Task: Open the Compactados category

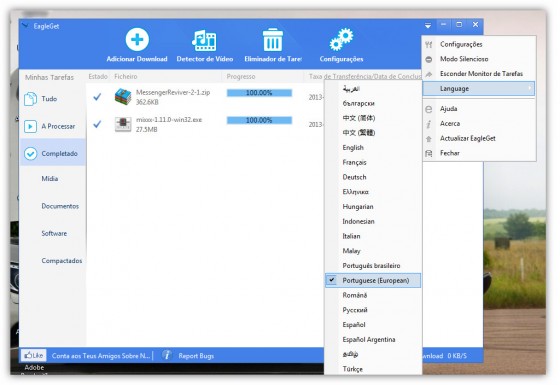Action: [x=61, y=261]
